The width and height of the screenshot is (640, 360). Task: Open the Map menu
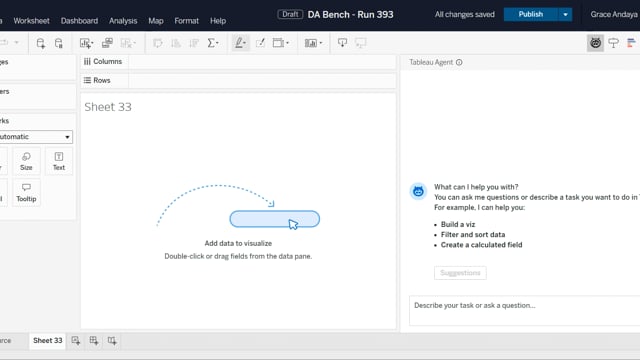tap(156, 21)
